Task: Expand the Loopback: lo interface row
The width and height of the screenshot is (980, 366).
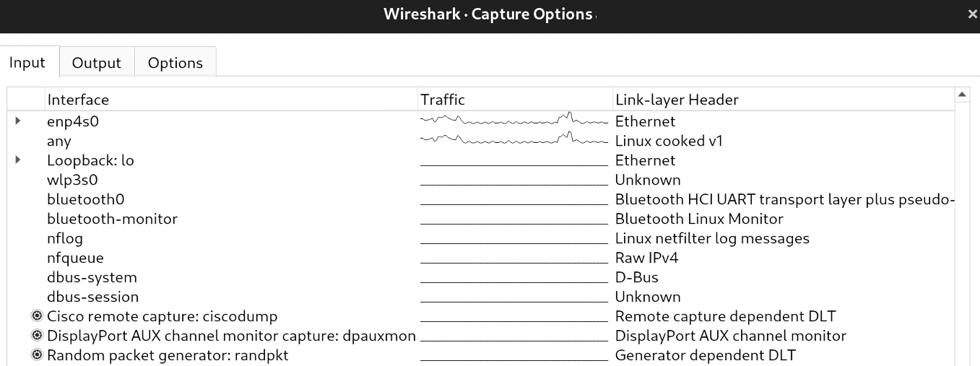Action: coord(18,160)
